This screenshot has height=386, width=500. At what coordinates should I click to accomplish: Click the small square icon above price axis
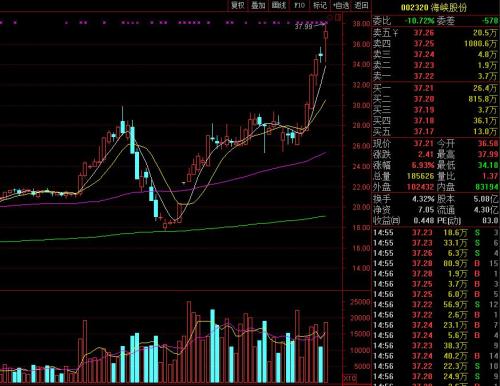click(x=338, y=17)
